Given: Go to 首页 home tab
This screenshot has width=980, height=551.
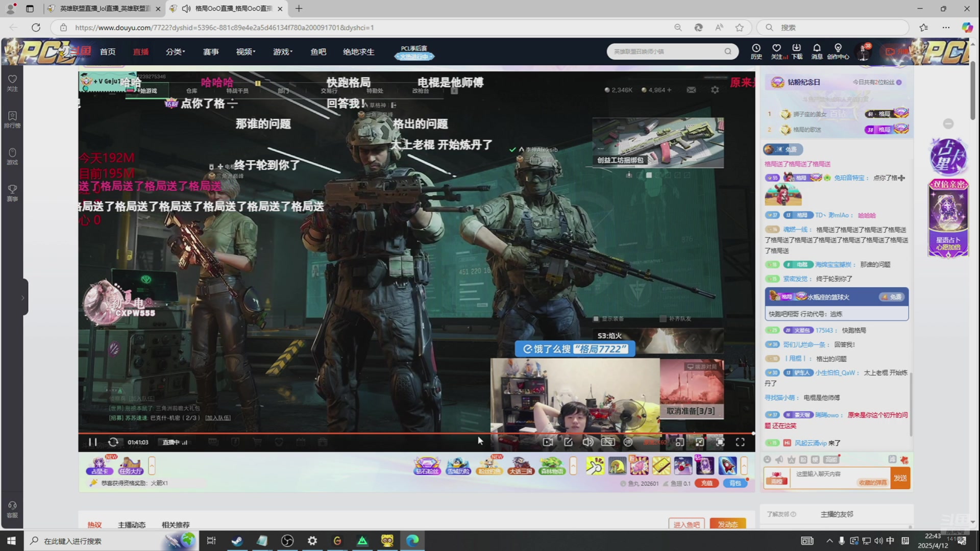Looking at the screenshot, I should tap(108, 52).
